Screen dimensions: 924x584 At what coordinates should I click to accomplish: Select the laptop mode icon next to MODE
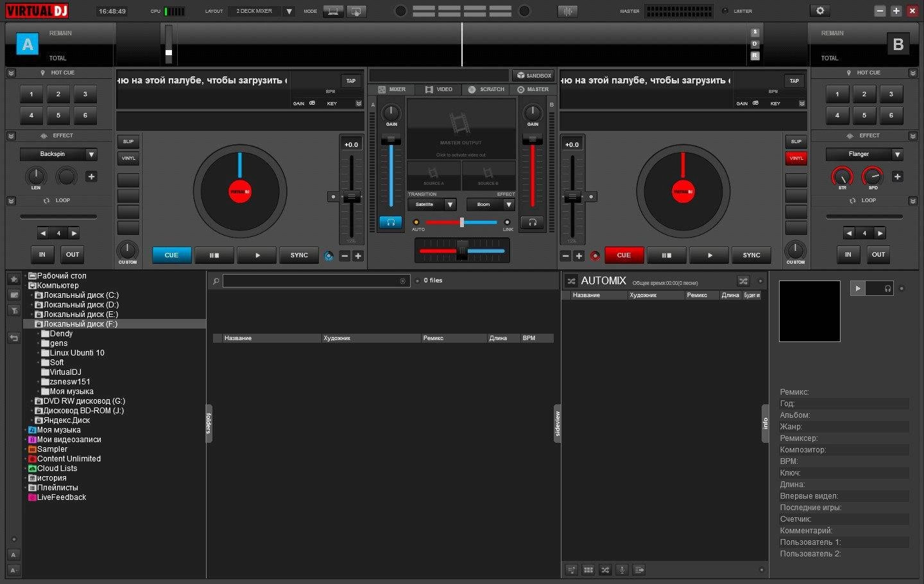click(x=333, y=11)
